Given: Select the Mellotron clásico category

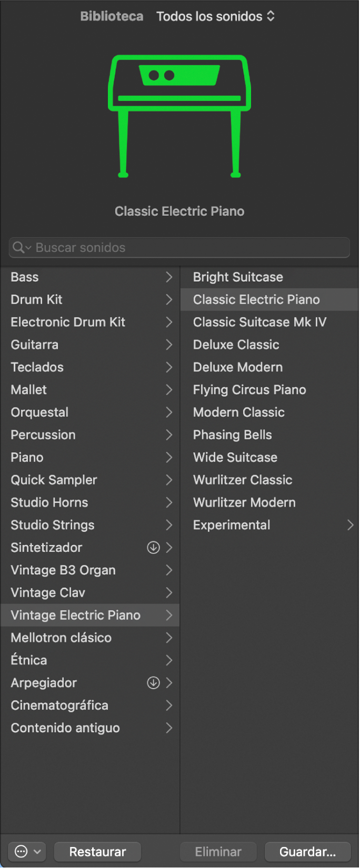Looking at the screenshot, I should tap(61, 637).
